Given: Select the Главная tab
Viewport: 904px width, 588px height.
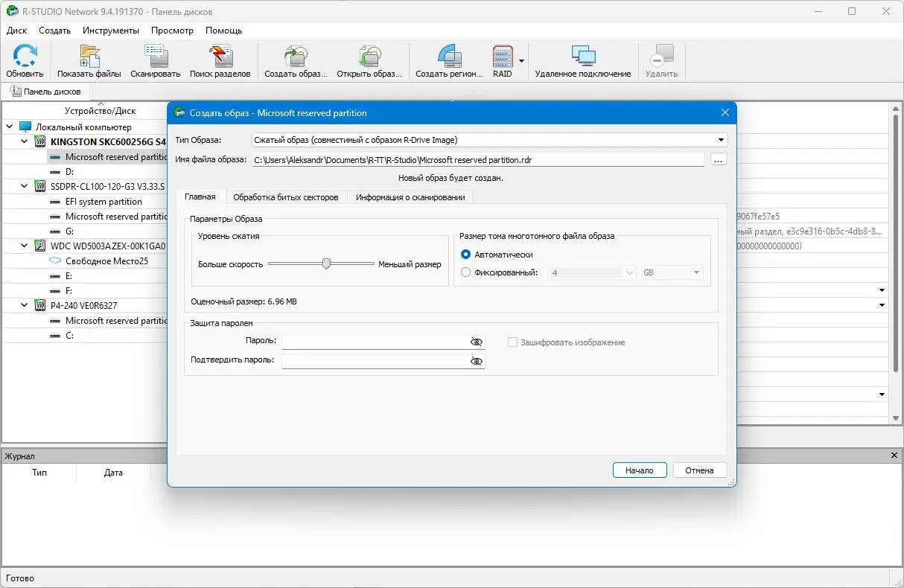Looking at the screenshot, I should [200, 196].
